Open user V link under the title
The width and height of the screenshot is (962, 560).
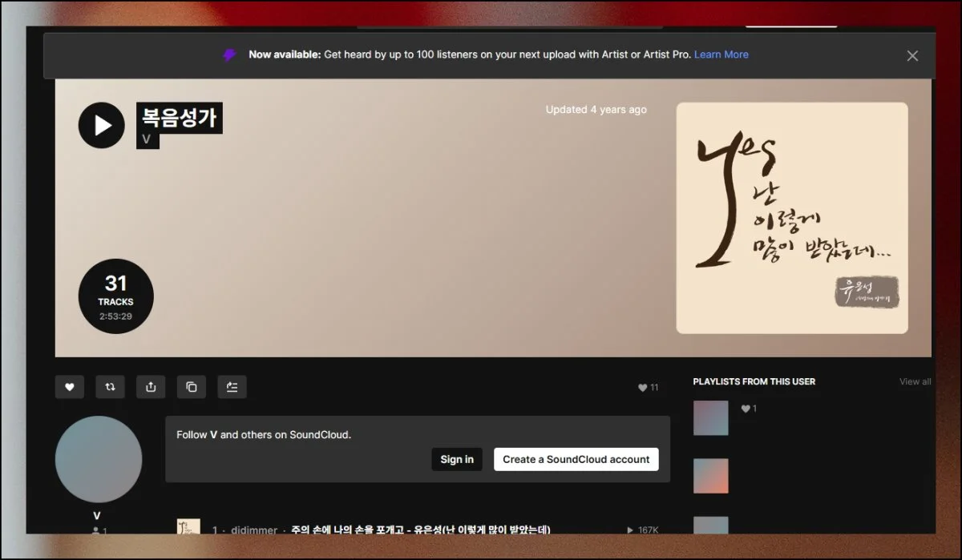(147, 139)
